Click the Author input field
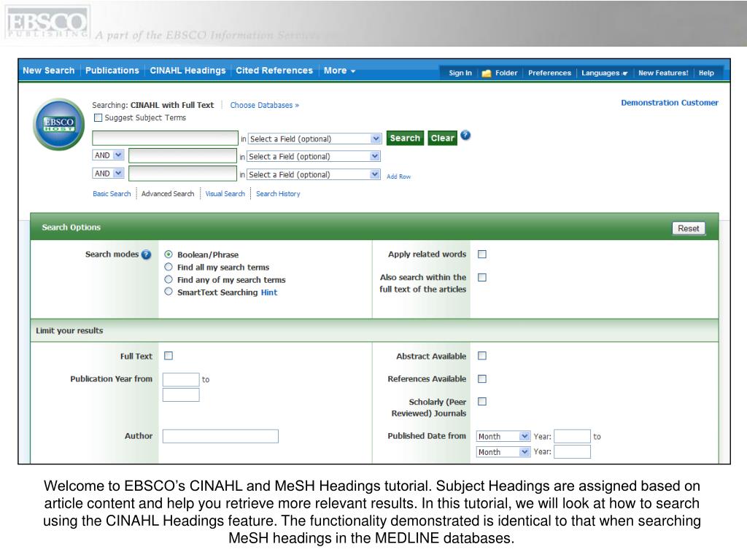This screenshot has width=747, height=560. (220, 436)
